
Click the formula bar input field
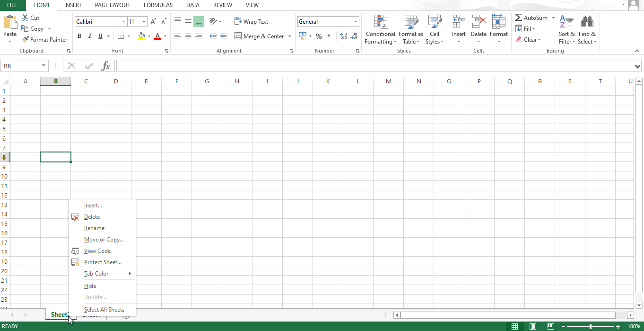374,66
